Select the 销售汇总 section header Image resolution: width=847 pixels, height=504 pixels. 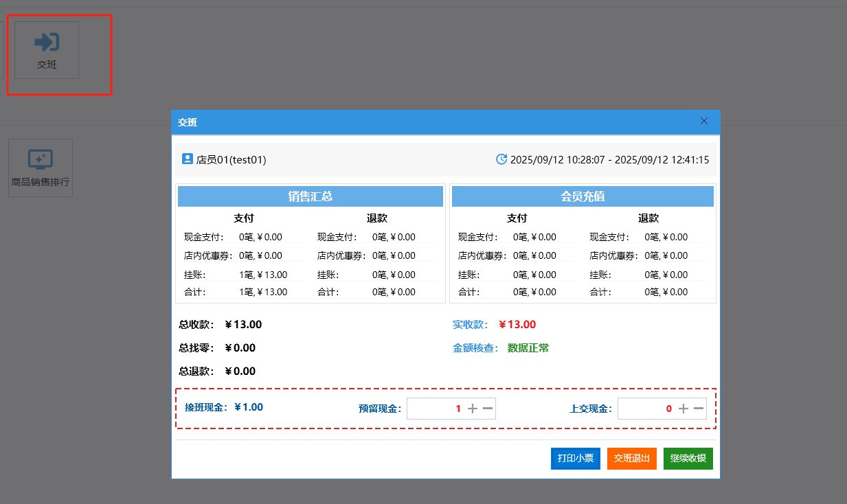coord(310,196)
